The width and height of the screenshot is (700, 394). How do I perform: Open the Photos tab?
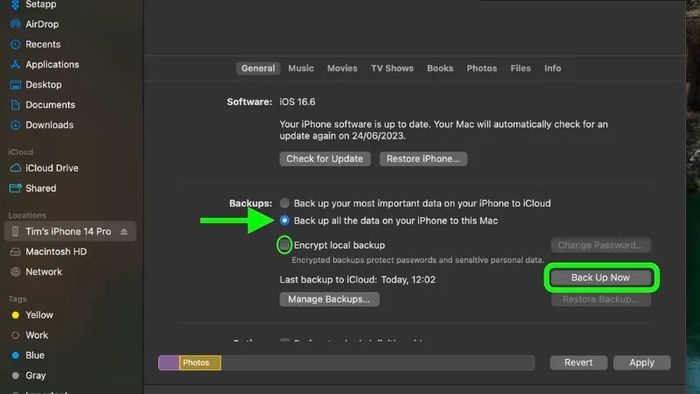pos(482,68)
